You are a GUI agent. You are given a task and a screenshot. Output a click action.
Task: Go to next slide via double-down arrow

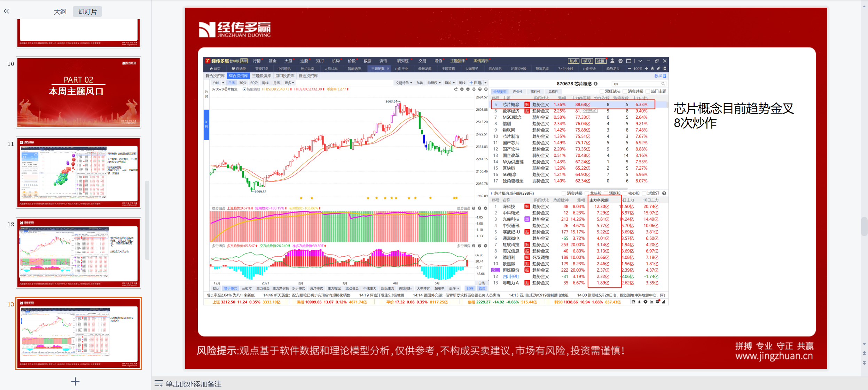tap(864, 363)
